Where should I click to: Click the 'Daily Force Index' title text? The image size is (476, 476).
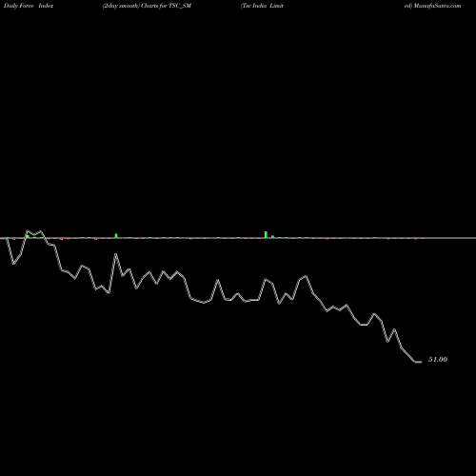(29, 6)
